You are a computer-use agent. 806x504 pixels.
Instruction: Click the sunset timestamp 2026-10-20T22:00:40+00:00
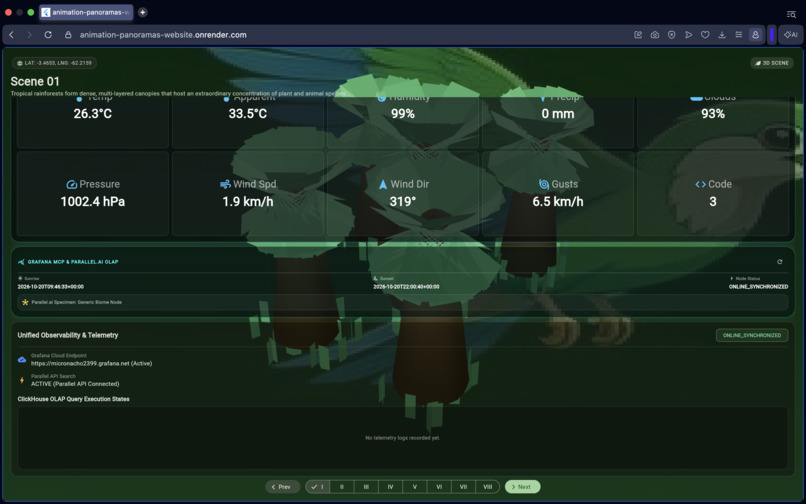[x=406, y=286]
